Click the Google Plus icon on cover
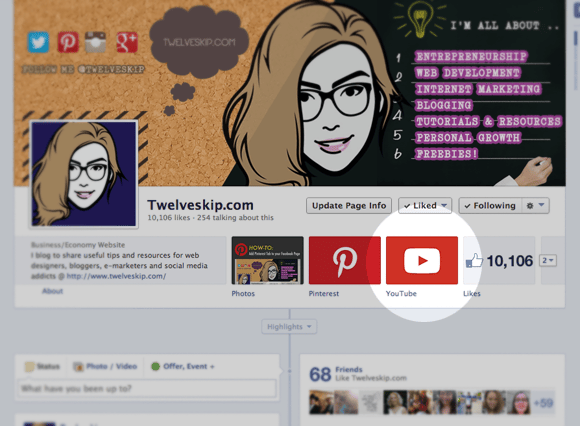This screenshot has width=580, height=426. pos(127,42)
